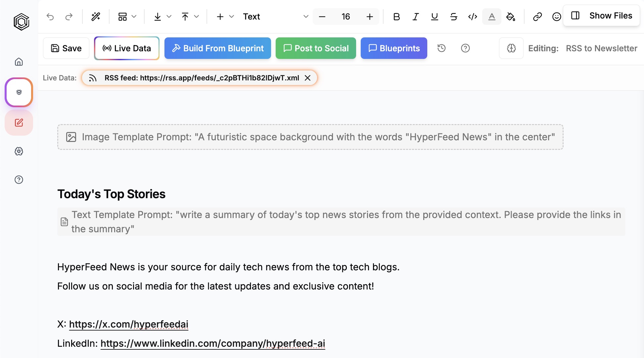This screenshot has height=358, width=644.
Task: Open the layout blocks dropdown chevron
Action: (134, 17)
